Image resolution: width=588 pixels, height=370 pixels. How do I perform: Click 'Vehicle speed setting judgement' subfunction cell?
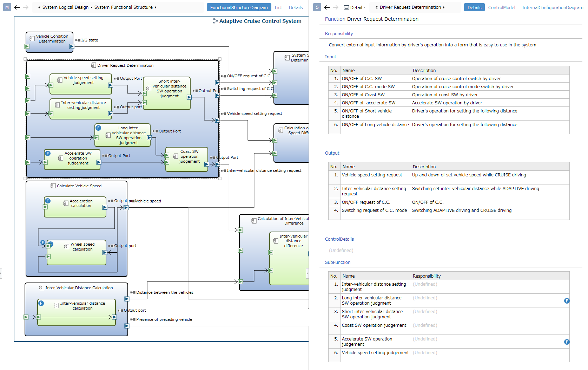pyautogui.click(x=376, y=355)
